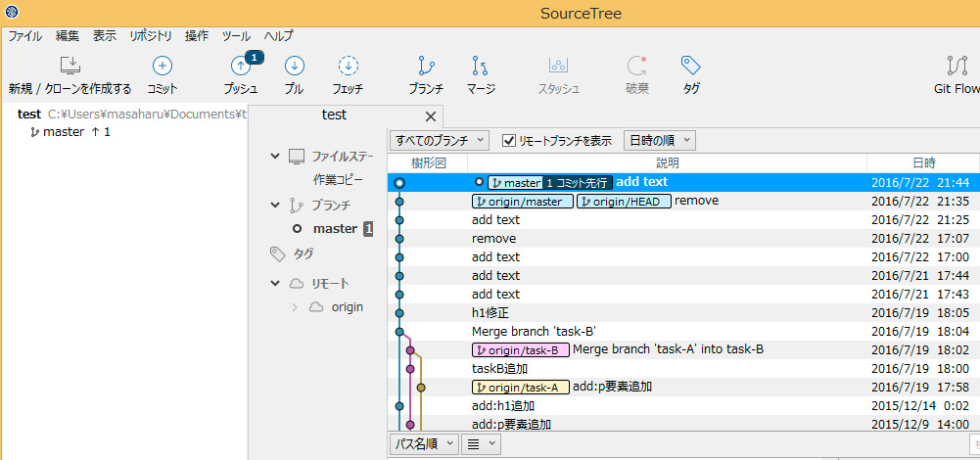The height and width of the screenshot is (460, 980).
Task: Click the origin/task-A branch label
Action: pos(521,388)
